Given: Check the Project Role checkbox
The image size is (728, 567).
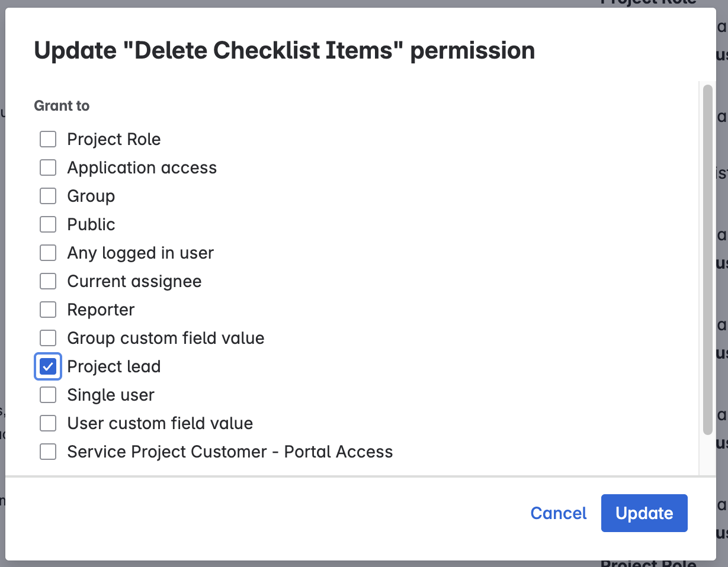Looking at the screenshot, I should click(48, 139).
